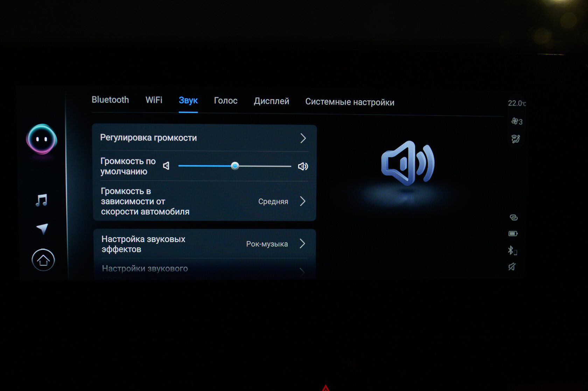This screenshot has width=588, height=391.
Task: Tap the Настройки звукового label
Action: [x=145, y=269]
